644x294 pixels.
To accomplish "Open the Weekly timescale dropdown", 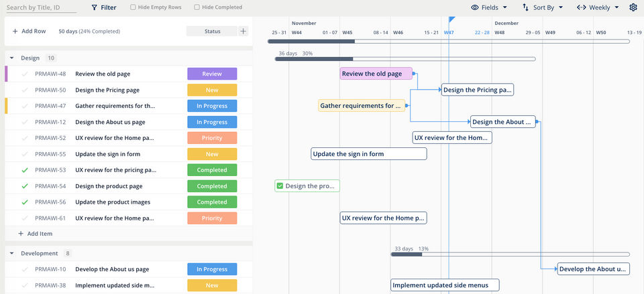I will [598, 7].
